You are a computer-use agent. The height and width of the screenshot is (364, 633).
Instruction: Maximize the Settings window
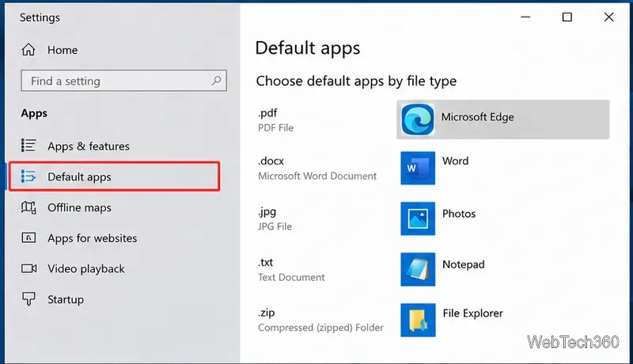point(567,17)
